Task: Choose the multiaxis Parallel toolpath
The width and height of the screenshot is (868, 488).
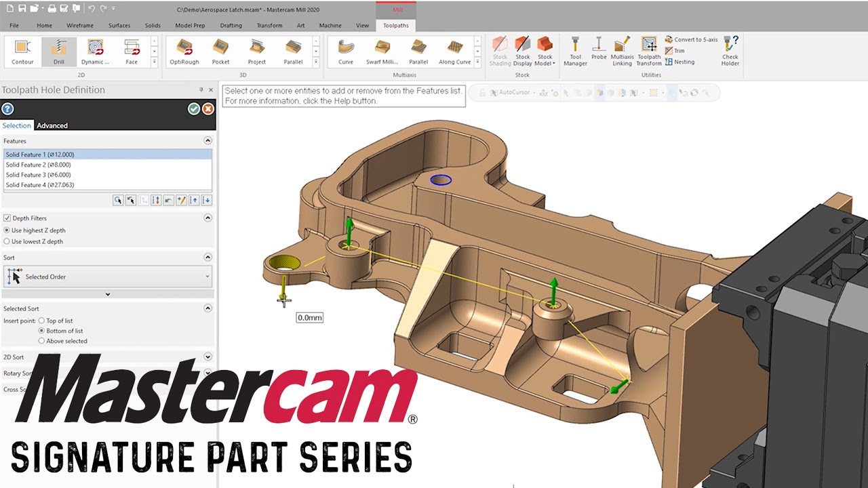Action: tap(418, 52)
